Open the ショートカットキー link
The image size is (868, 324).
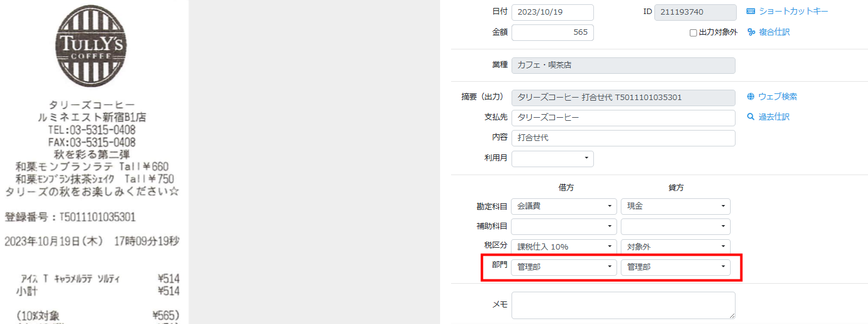click(794, 12)
